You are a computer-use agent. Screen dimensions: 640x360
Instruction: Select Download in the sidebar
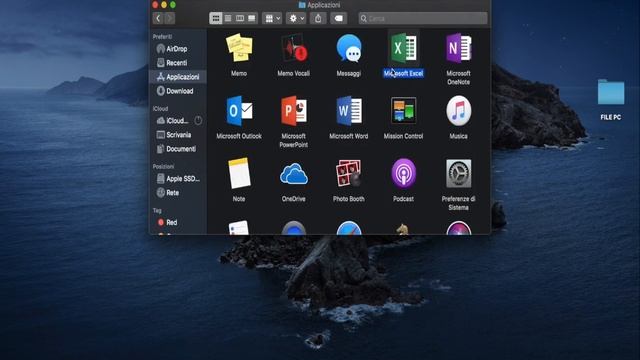click(178, 91)
